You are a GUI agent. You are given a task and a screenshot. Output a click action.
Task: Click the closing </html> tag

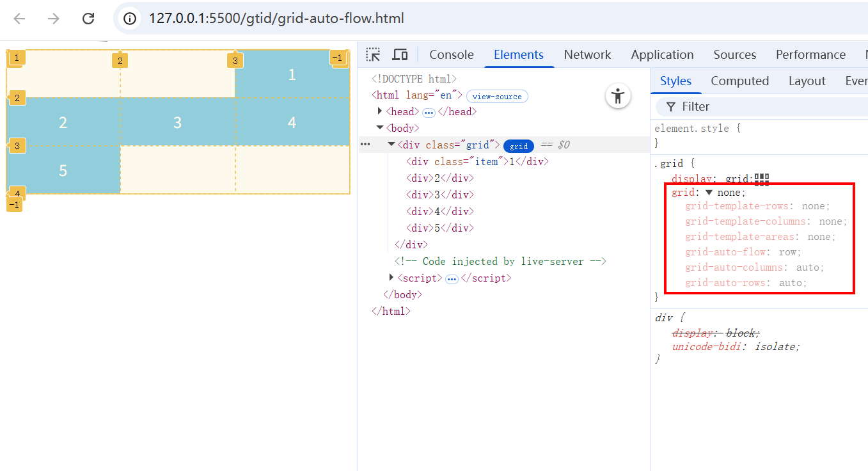391,311
